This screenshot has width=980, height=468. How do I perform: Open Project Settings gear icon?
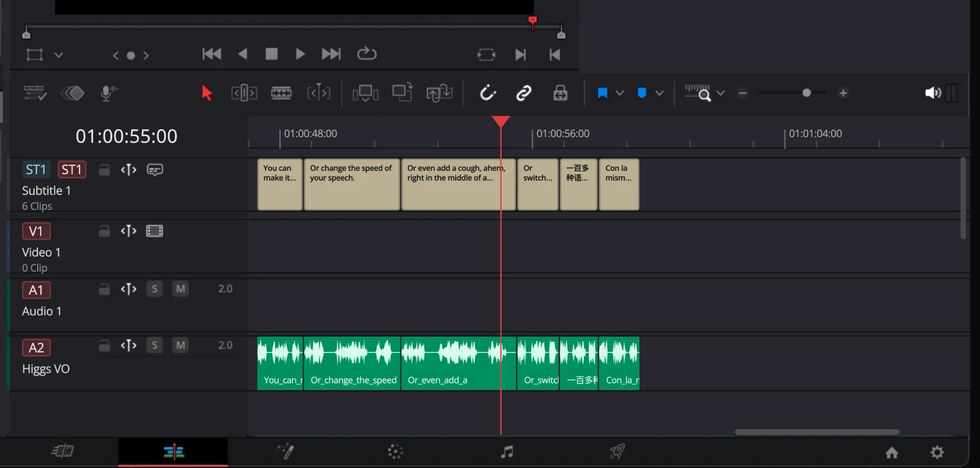point(937,452)
